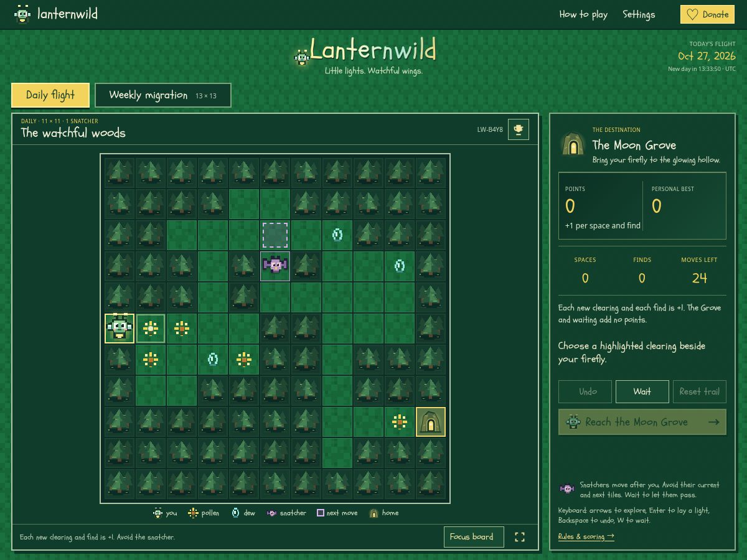Open the Rules & scoring link
Image resolution: width=747 pixels, height=560 pixels.
coord(586,536)
